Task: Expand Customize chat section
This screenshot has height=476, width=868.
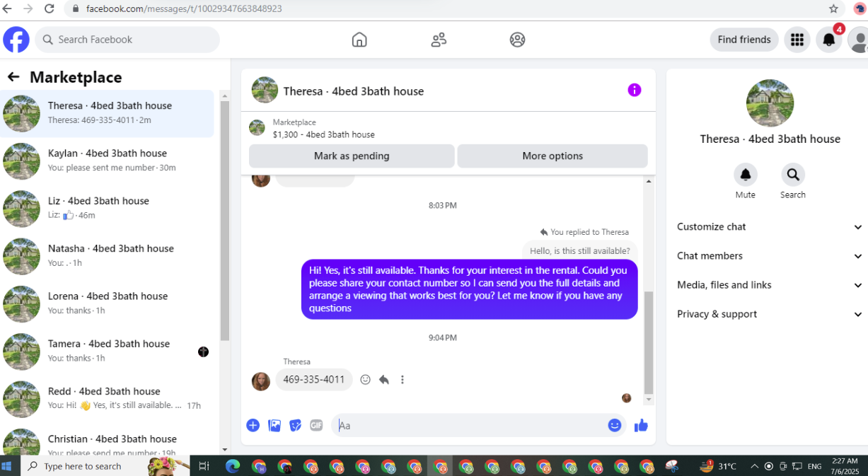Action: point(770,227)
